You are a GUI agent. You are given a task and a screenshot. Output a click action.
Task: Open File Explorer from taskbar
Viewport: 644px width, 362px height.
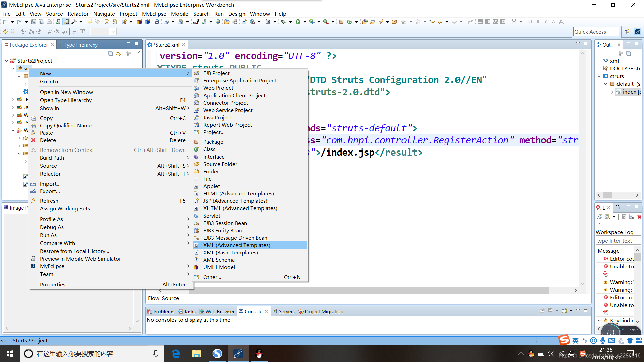point(196,354)
